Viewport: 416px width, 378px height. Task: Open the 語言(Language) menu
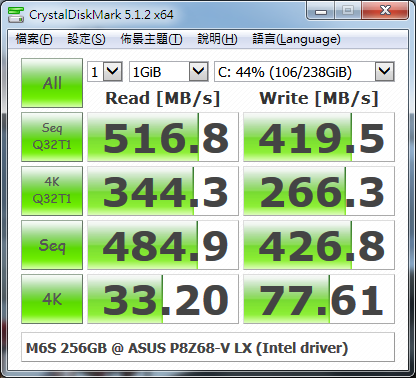tap(296, 39)
